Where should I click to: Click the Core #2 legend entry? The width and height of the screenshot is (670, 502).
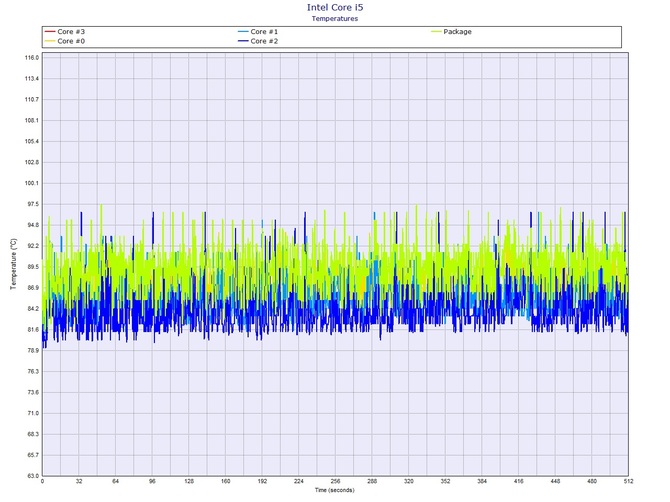(258, 41)
